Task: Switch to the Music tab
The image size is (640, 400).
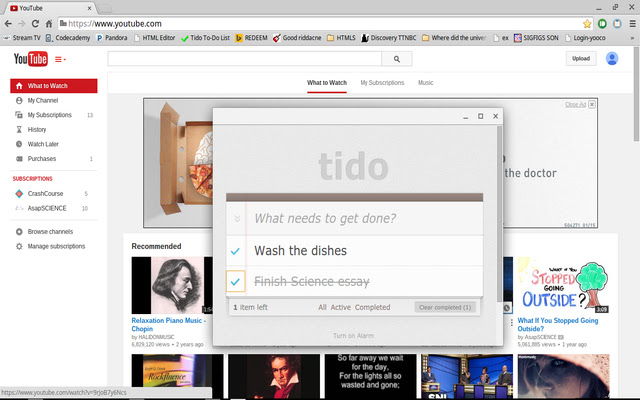Action: (x=425, y=83)
